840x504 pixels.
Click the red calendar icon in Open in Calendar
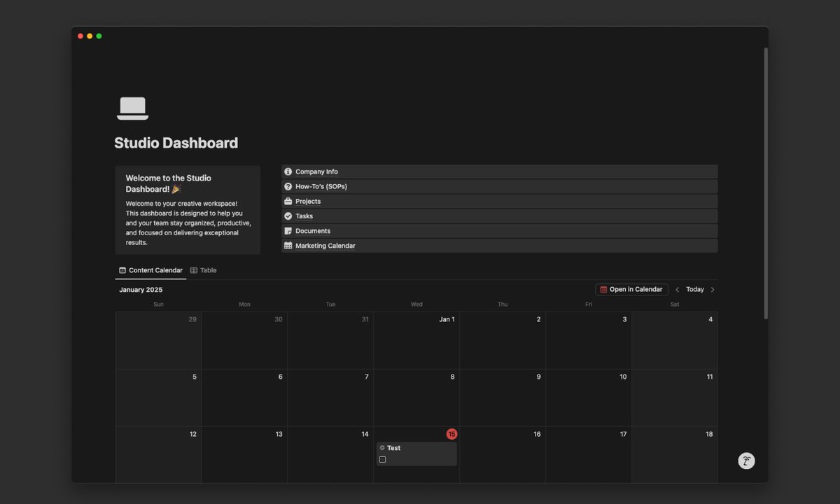[603, 290]
